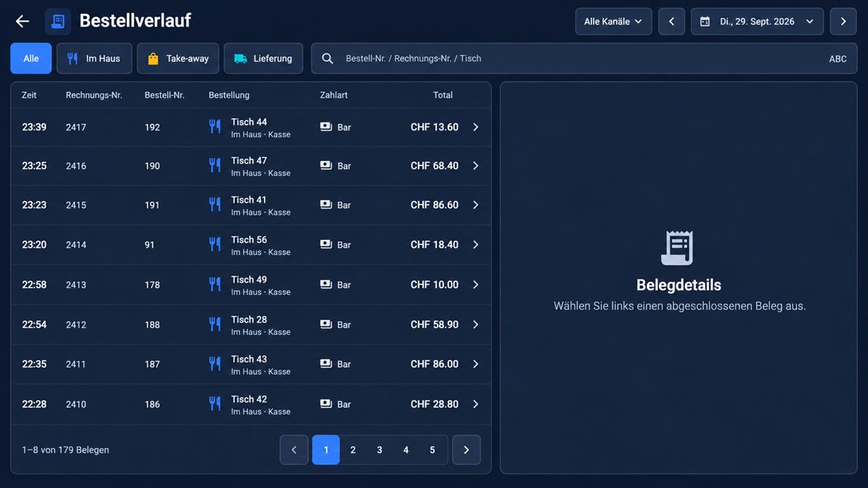Click the cash icon in the 22:35 row
Image resolution: width=868 pixels, height=488 pixels.
point(326,364)
